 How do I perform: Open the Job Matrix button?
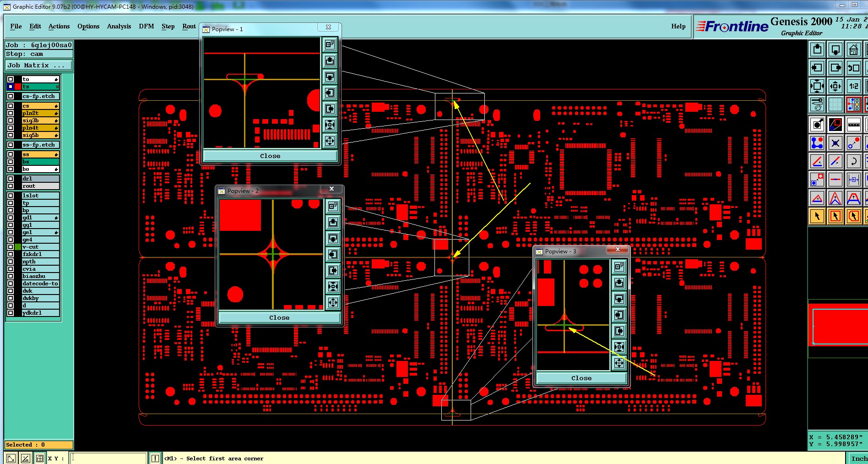click(x=39, y=66)
